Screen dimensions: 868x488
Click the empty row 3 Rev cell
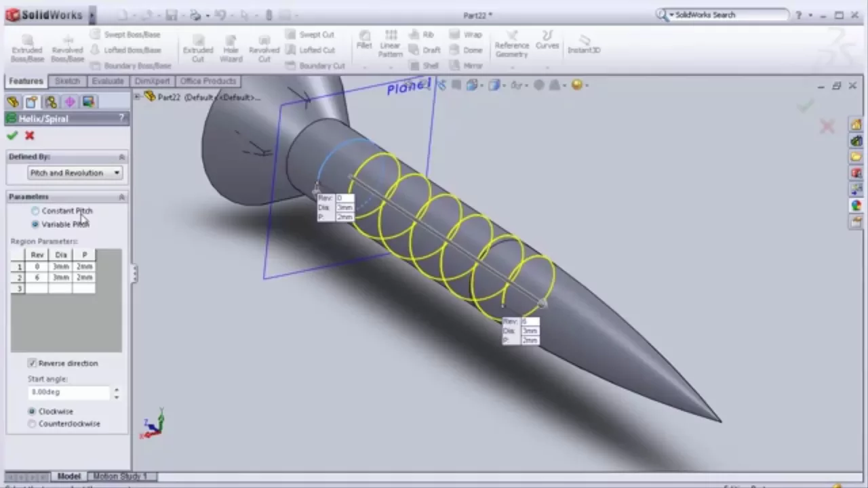tap(37, 289)
